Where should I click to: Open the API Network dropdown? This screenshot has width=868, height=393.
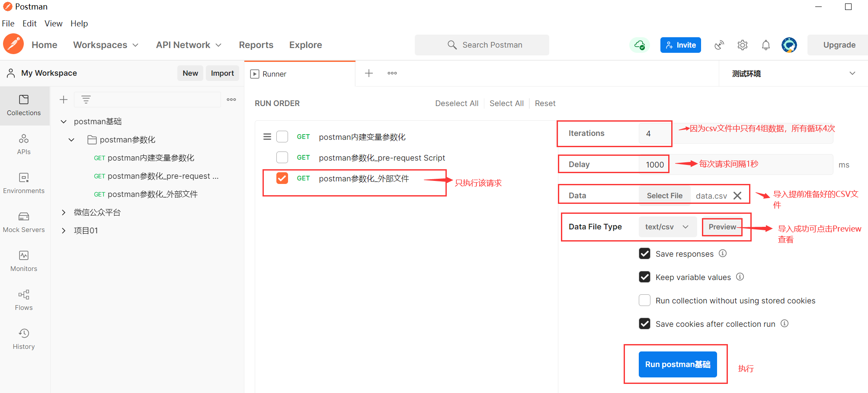(x=189, y=45)
